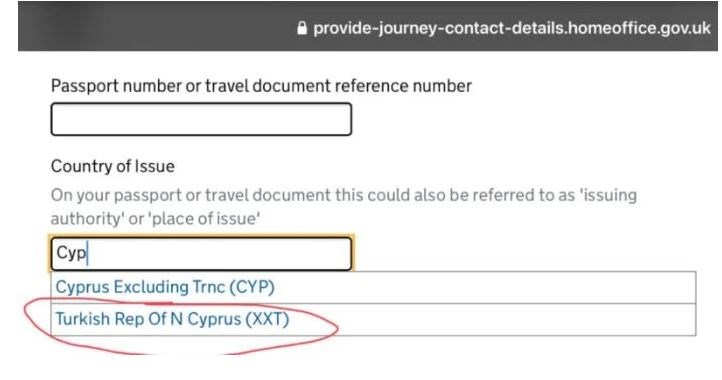Image resolution: width=722 pixels, height=380 pixels.
Task: Focus the passport number input field
Action: pyautogui.click(x=201, y=119)
